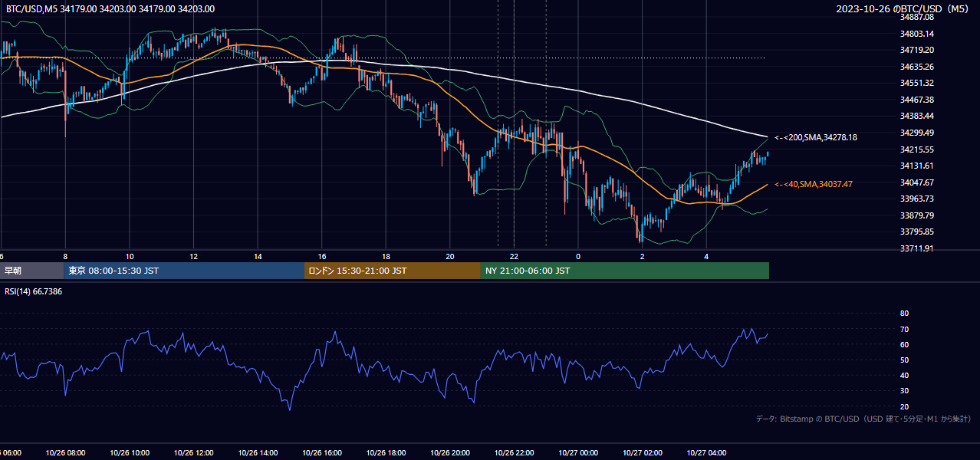Select price axis label 34803.14
980x460 pixels.
917,34
